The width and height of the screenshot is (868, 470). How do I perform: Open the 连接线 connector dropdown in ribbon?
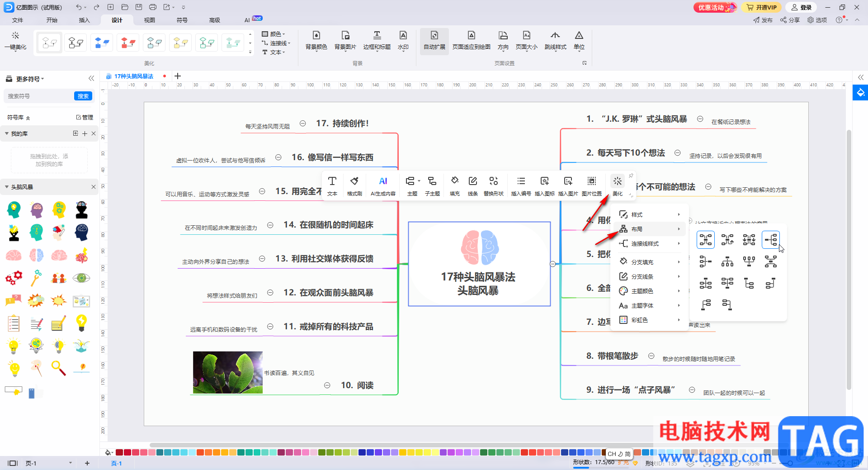click(276, 43)
